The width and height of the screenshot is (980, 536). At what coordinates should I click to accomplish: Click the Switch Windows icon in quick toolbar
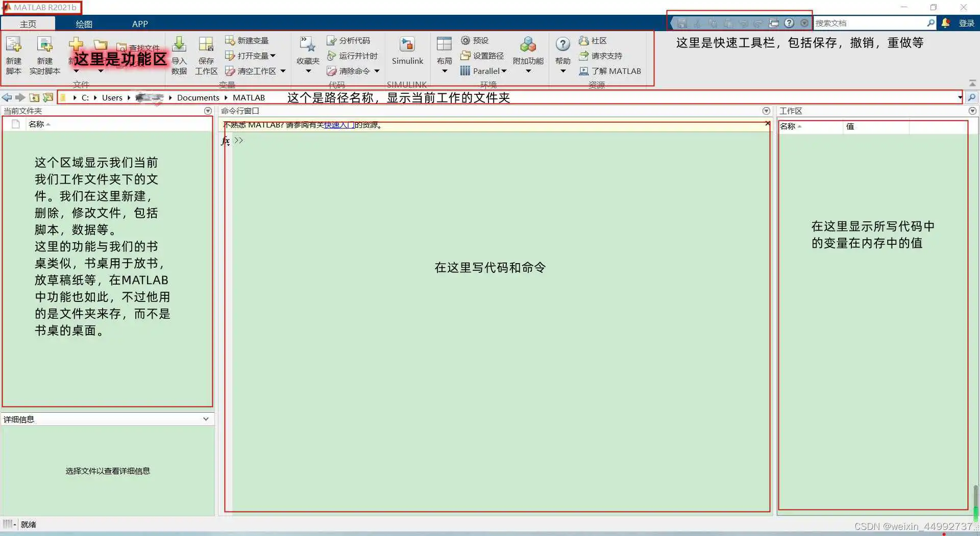[x=774, y=23]
